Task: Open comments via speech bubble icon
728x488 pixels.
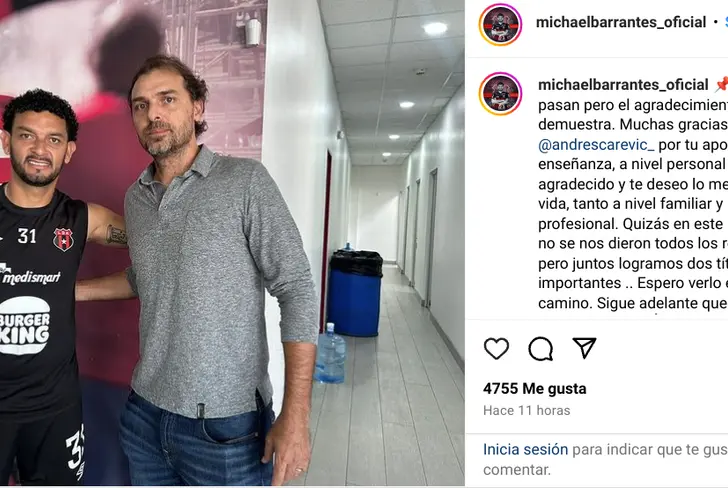Action: click(540, 349)
